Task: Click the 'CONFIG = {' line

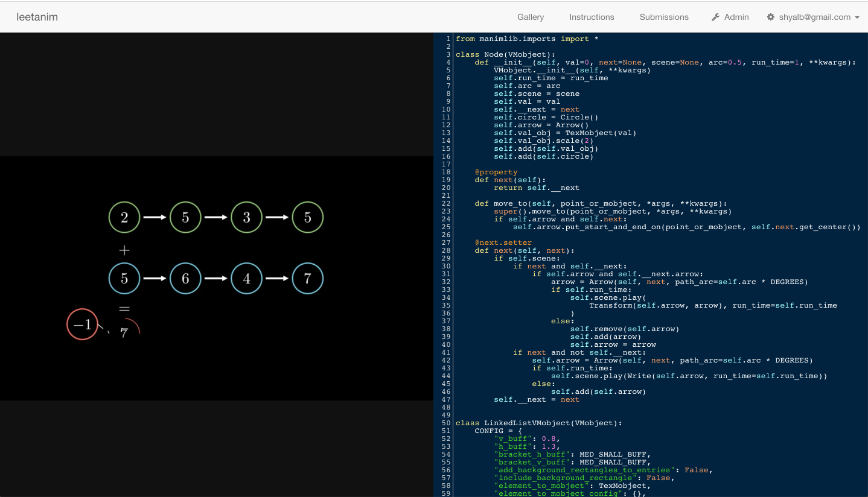Action: coord(499,431)
